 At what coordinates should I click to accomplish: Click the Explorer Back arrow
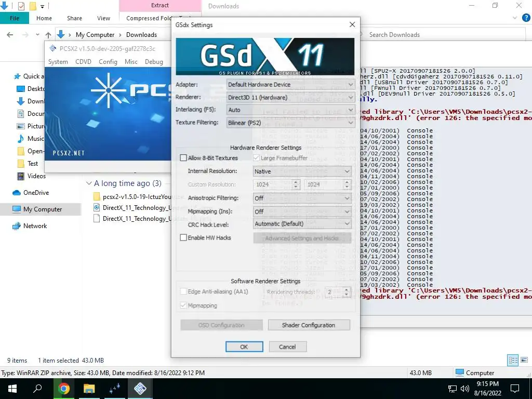point(10,35)
